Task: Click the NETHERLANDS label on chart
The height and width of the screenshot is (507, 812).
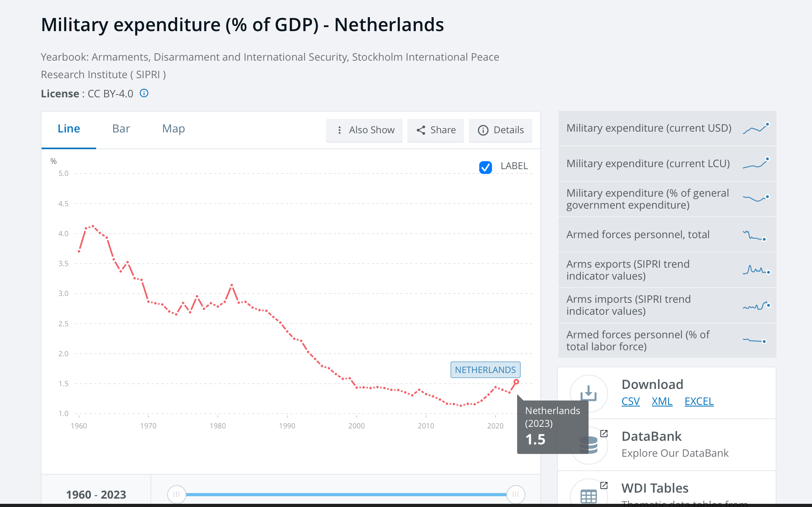Action: click(485, 370)
